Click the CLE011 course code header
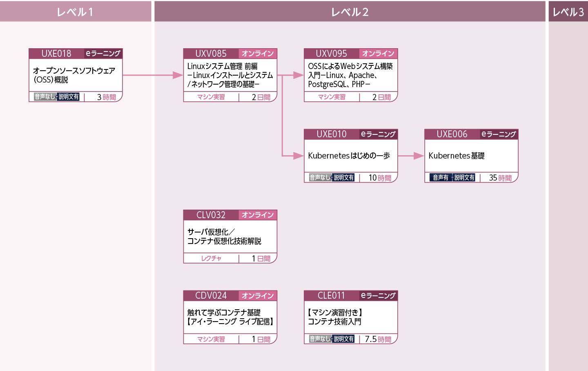 click(331, 296)
